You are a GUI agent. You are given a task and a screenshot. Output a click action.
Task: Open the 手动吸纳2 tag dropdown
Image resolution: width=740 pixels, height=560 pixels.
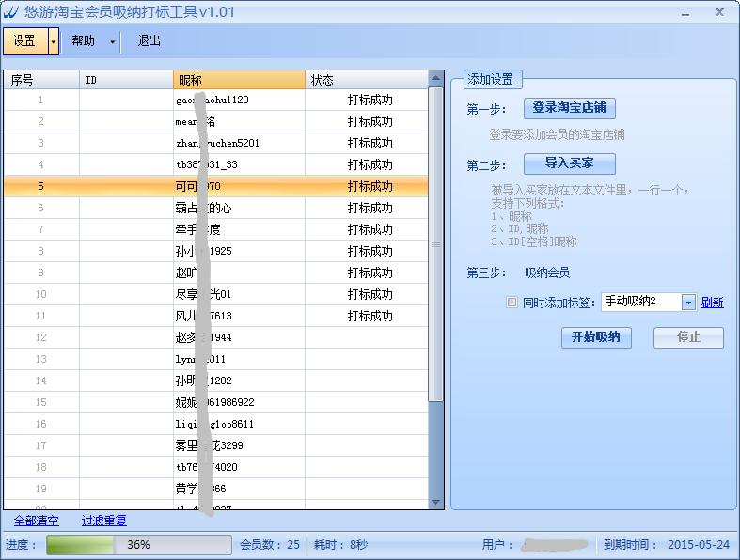(687, 303)
